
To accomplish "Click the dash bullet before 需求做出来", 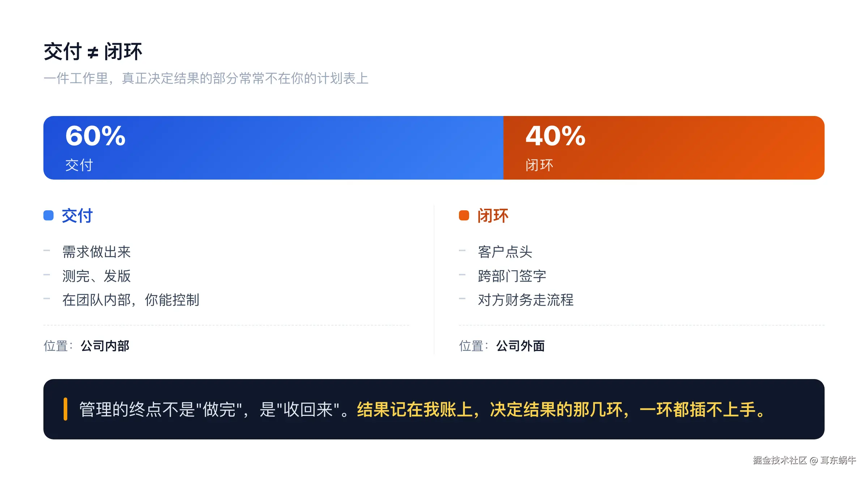I will click(x=47, y=250).
